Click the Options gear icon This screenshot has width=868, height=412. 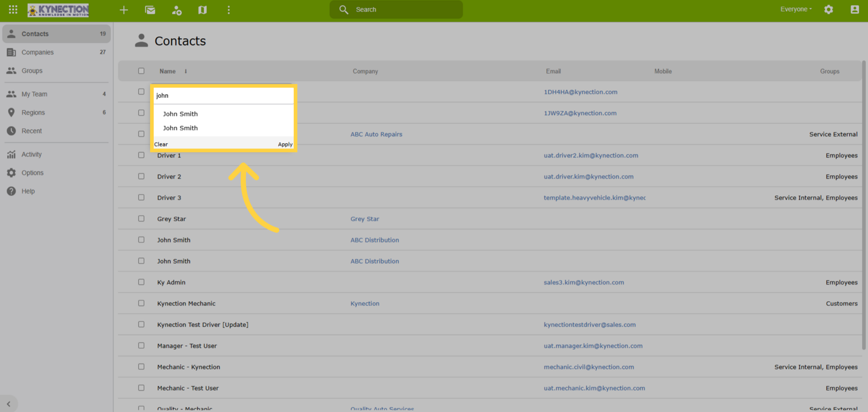[x=12, y=173]
